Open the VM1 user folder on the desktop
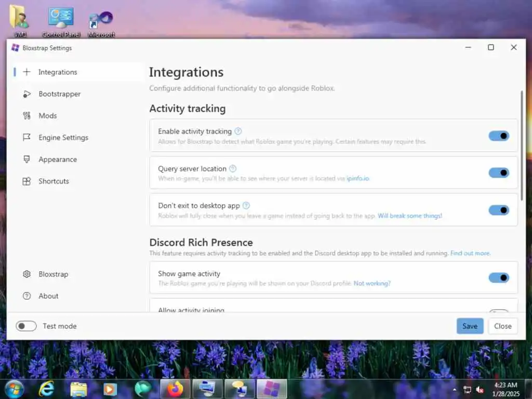This screenshot has width=532, height=399. click(x=20, y=21)
